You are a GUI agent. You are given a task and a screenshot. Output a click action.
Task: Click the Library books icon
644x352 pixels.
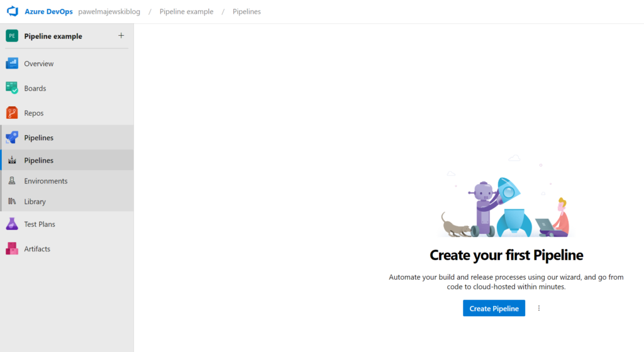(x=12, y=201)
